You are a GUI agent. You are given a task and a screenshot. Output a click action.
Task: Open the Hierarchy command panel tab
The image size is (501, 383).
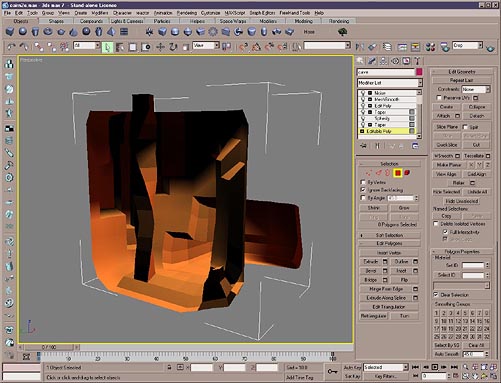(383, 61)
